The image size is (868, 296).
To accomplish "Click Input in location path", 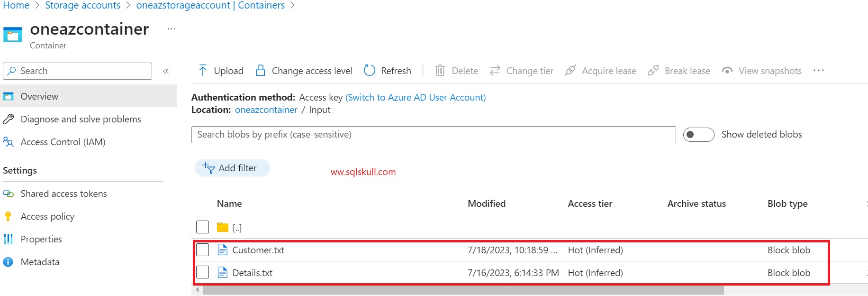I will pyautogui.click(x=320, y=110).
